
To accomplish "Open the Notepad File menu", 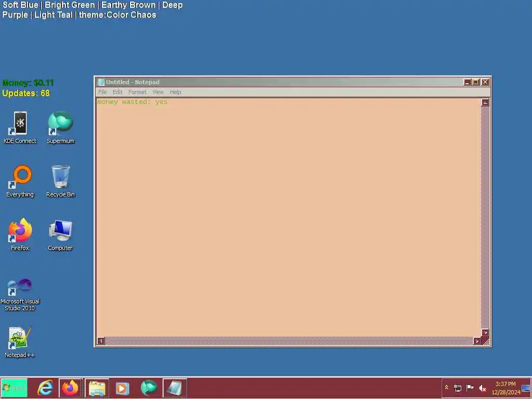I will tap(102, 92).
